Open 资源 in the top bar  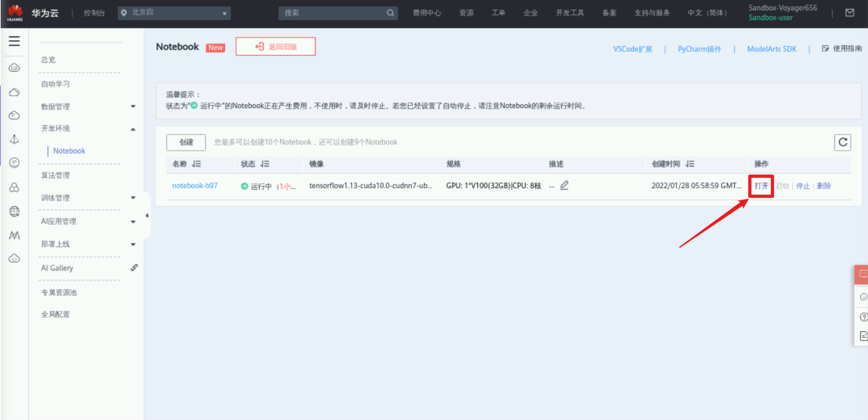point(466,13)
